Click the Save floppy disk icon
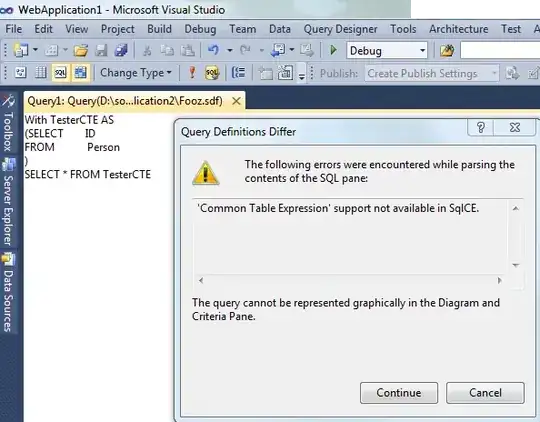The image size is (540, 422). pyautogui.click(x=101, y=51)
